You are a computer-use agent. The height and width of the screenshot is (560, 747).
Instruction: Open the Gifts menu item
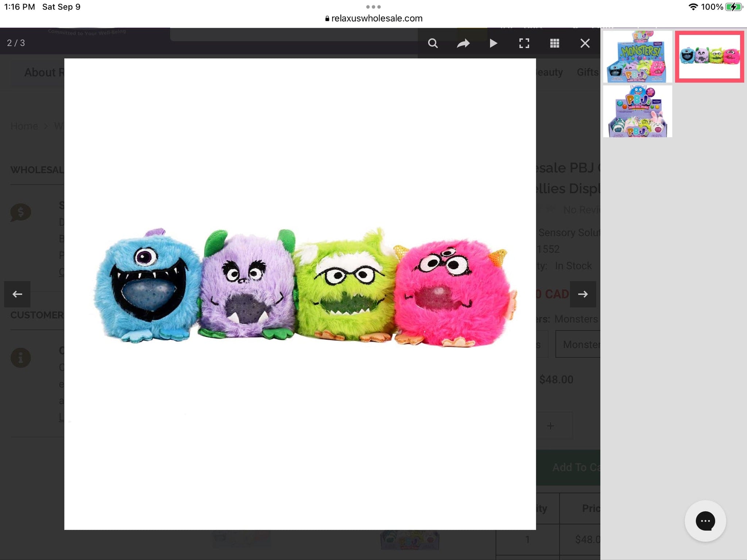coord(588,72)
